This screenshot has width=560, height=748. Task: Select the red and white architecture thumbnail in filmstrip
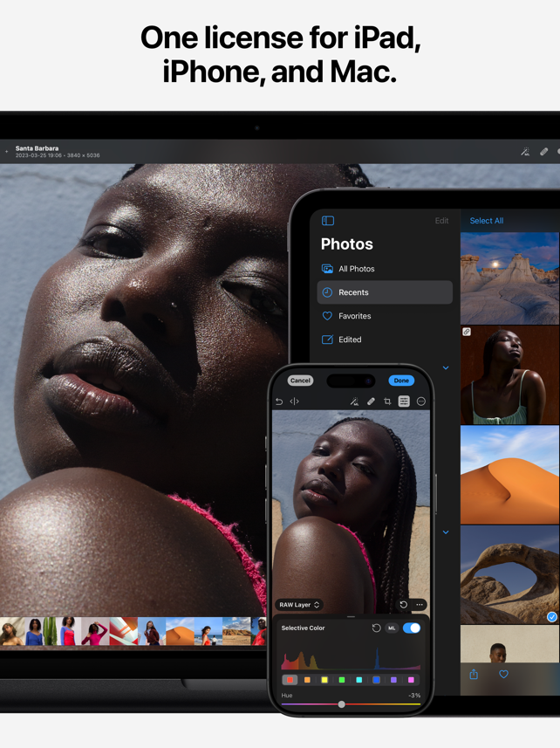coord(124,631)
